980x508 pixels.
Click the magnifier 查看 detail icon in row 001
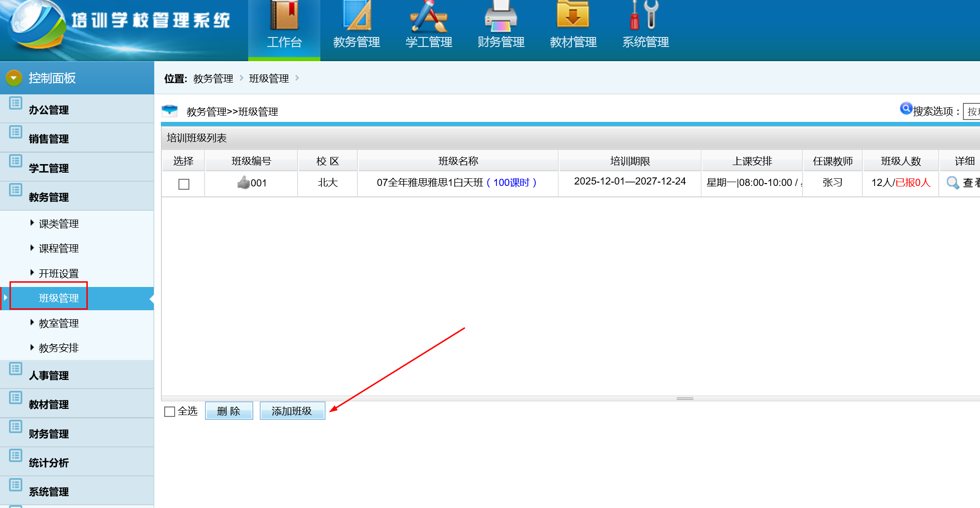(x=952, y=183)
